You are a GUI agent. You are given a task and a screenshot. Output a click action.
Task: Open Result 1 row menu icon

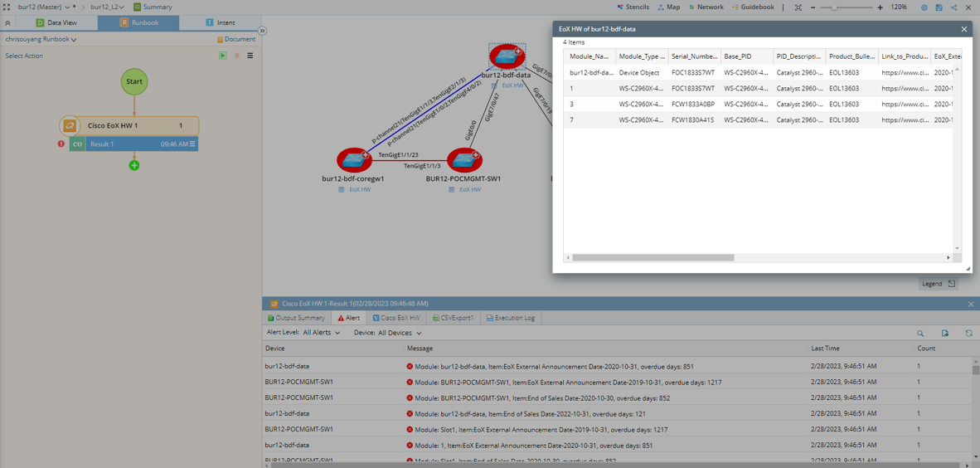(192, 144)
